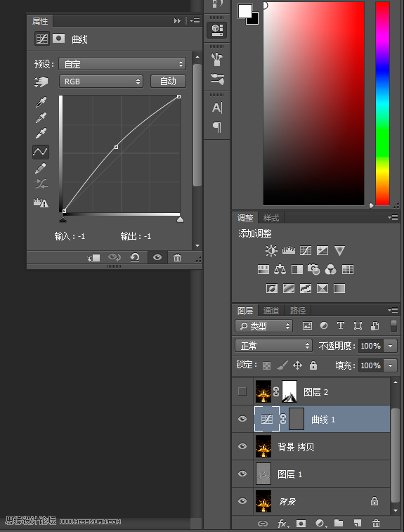Switch to the Masks view in Properties
This screenshot has width=404, height=532.
[x=58, y=39]
